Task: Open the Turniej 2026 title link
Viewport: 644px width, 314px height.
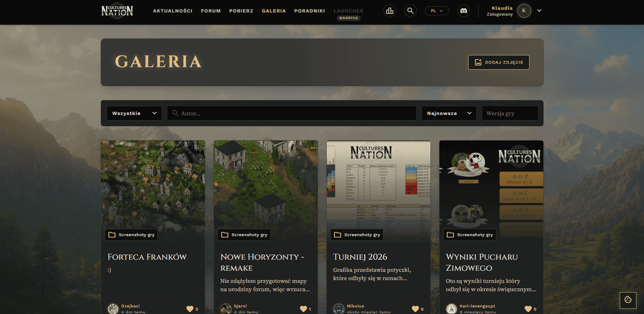Action: (360, 257)
